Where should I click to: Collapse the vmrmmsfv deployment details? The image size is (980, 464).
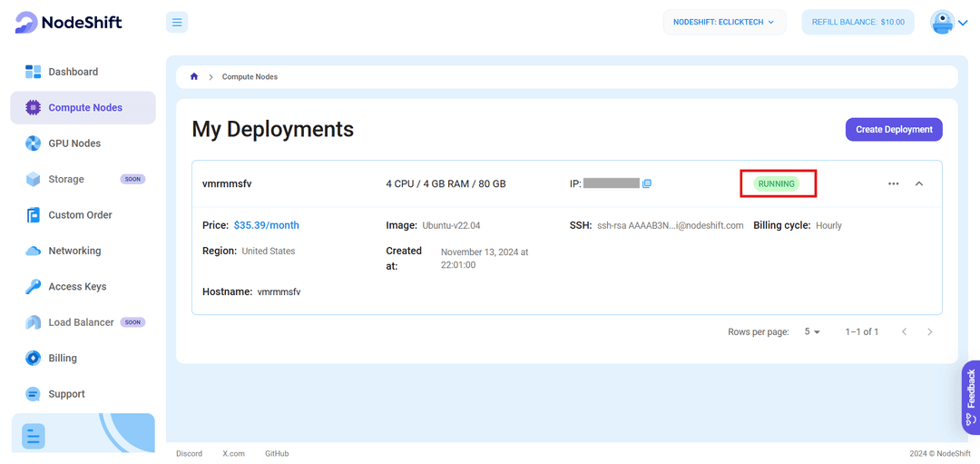pos(919,183)
